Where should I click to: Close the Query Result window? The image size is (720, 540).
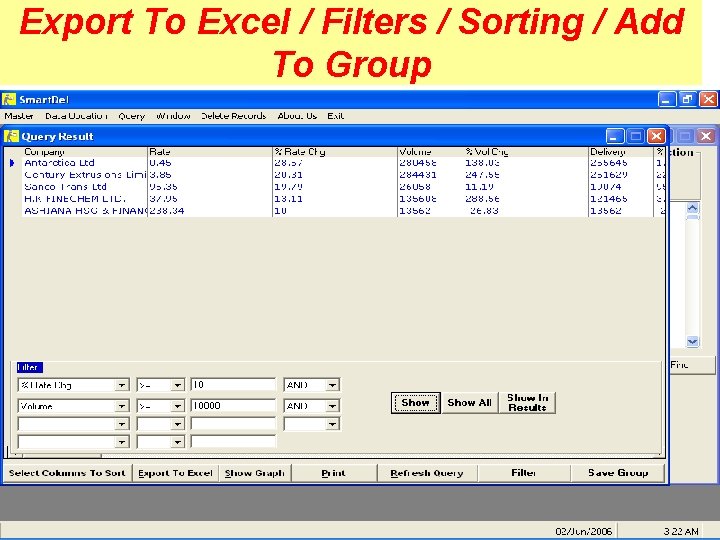(x=656, y=136)
